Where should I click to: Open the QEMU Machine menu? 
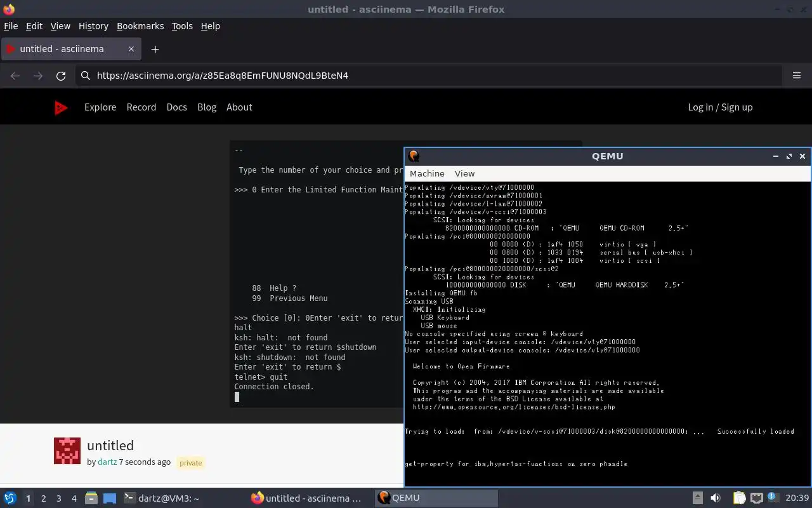tap(427, 173)
